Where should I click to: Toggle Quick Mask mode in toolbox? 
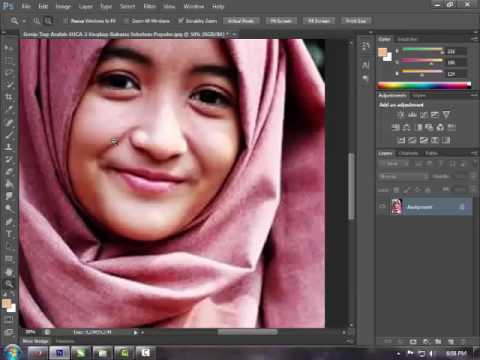pos(9,319)
